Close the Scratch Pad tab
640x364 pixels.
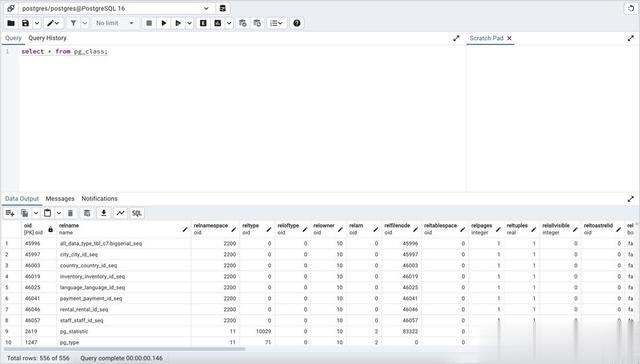[x=509, y=38]
